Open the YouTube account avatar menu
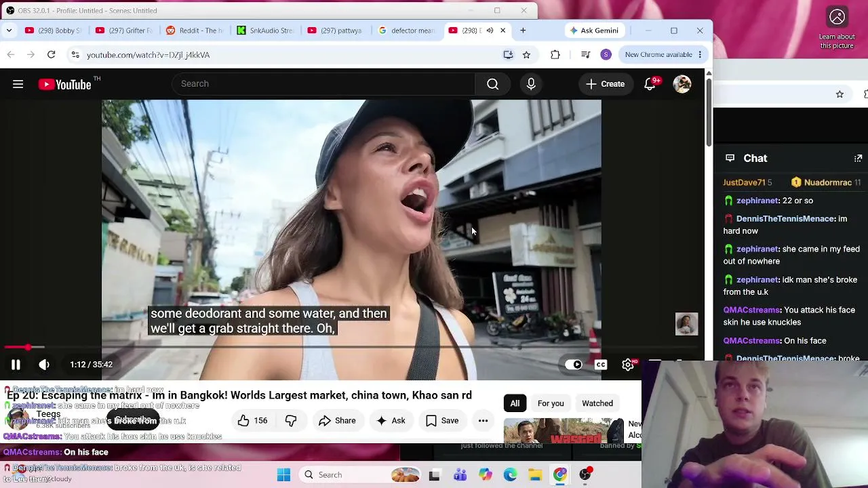This screenshot has height=488, width=868. (x=682, y=84)
